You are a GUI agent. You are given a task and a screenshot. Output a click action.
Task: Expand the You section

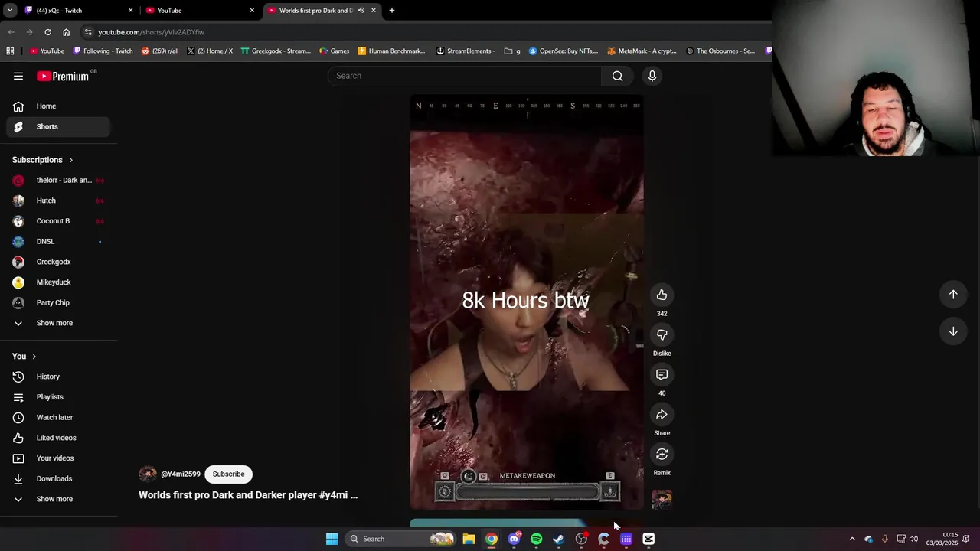(x=24, y=356)
